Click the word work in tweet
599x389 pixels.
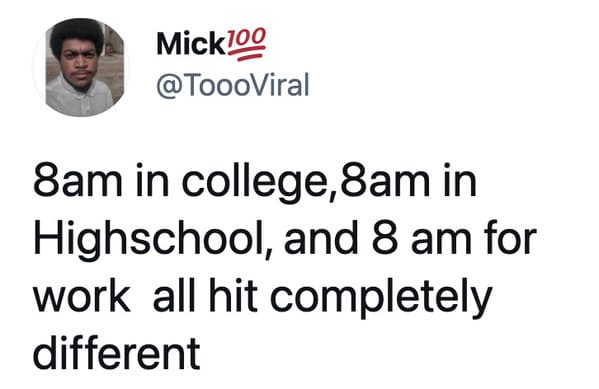click(82, 297)
